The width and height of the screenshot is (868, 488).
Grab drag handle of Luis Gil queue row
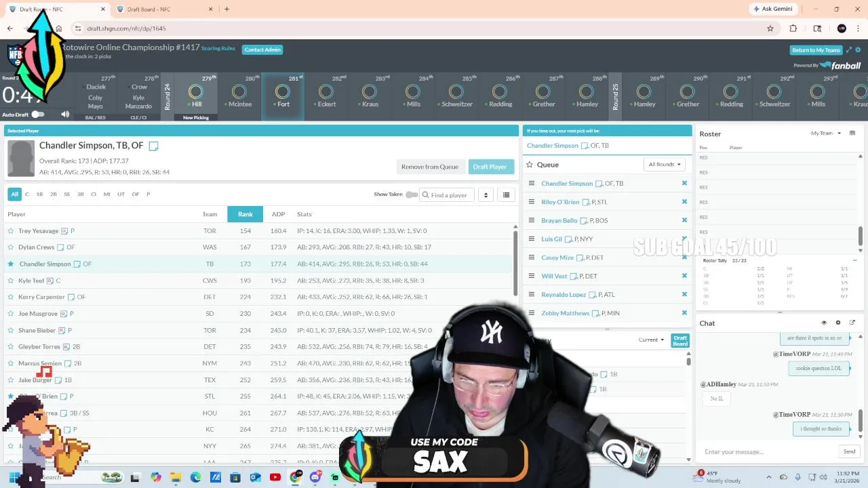[532, 239]
